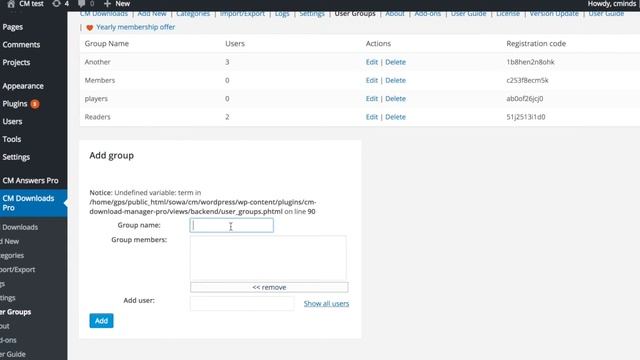Select CM Downloads Pro in sidebar
The image size is (640, 360).
[29, 203]
